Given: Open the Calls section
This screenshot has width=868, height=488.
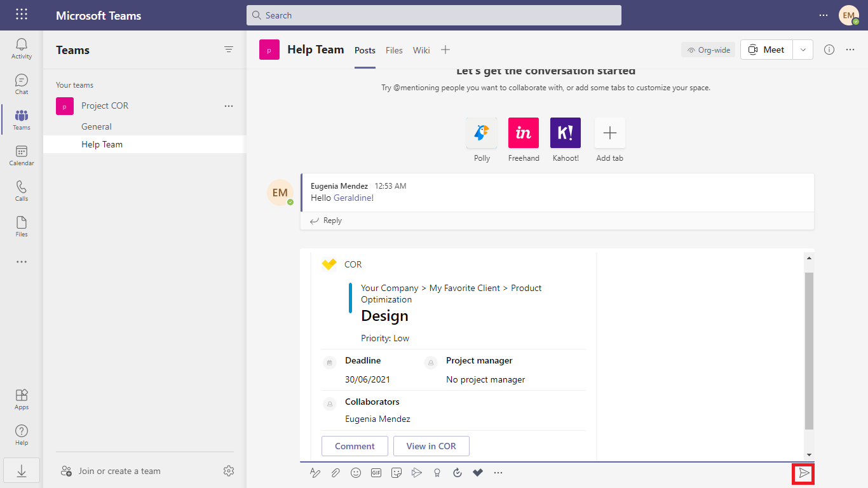Looking at the screenshot, I should 22,191.
